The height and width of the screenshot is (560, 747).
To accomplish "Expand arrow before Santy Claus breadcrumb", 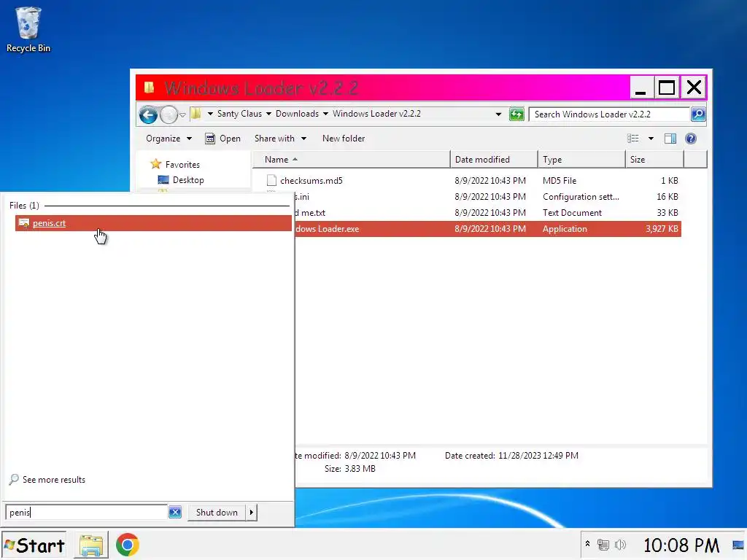I will 210,114.
